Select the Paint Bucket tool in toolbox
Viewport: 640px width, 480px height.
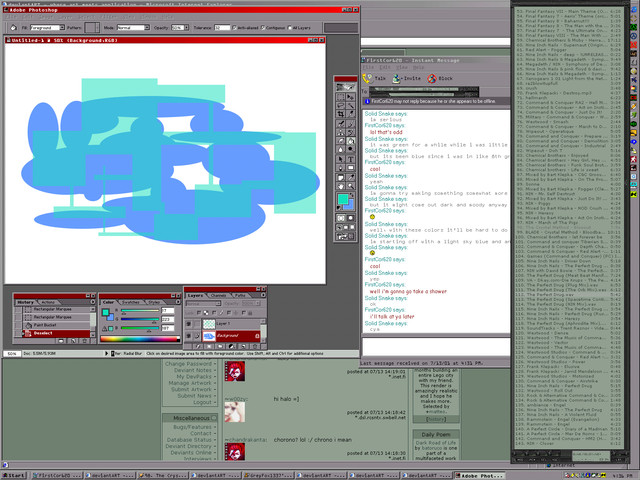350,141
